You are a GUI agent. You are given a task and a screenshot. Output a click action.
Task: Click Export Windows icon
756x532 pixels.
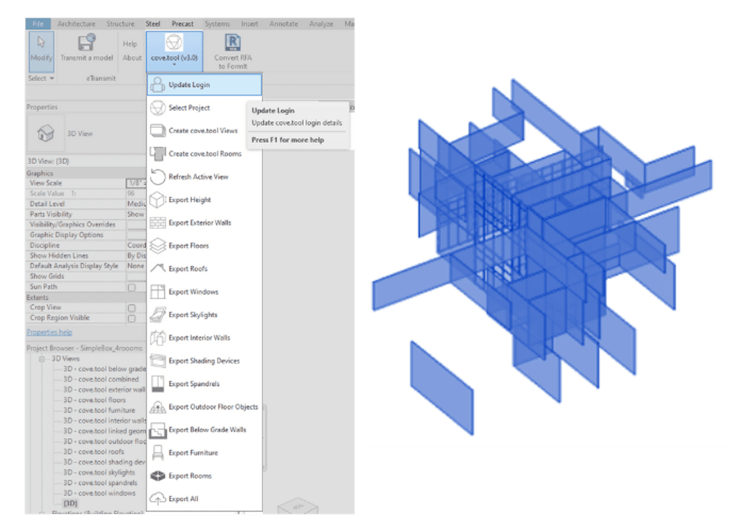point(158,292)
